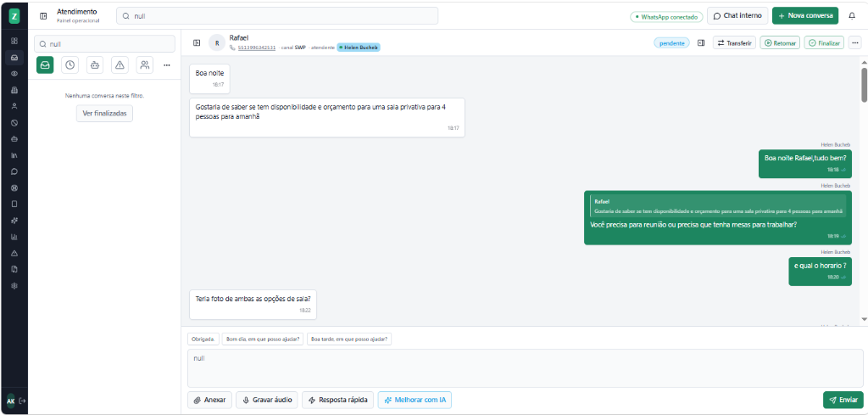Toggle the right details panel icon
The image size is (868, 415).
[701, 42]
